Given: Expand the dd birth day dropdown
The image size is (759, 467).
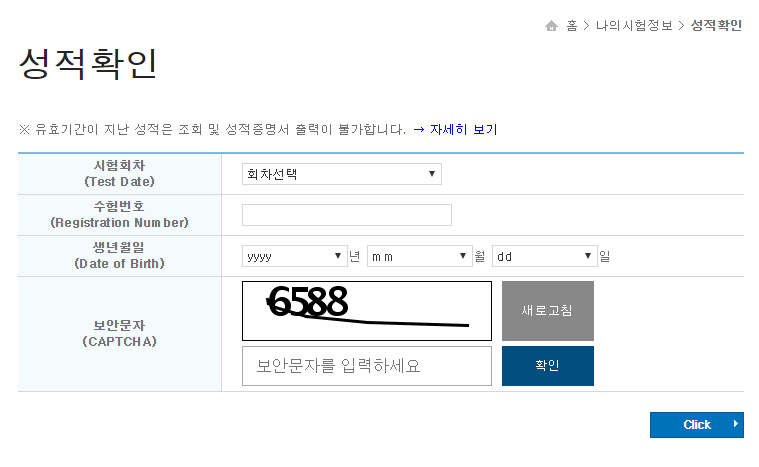Looking at the screenshot, I should [544, 256].
